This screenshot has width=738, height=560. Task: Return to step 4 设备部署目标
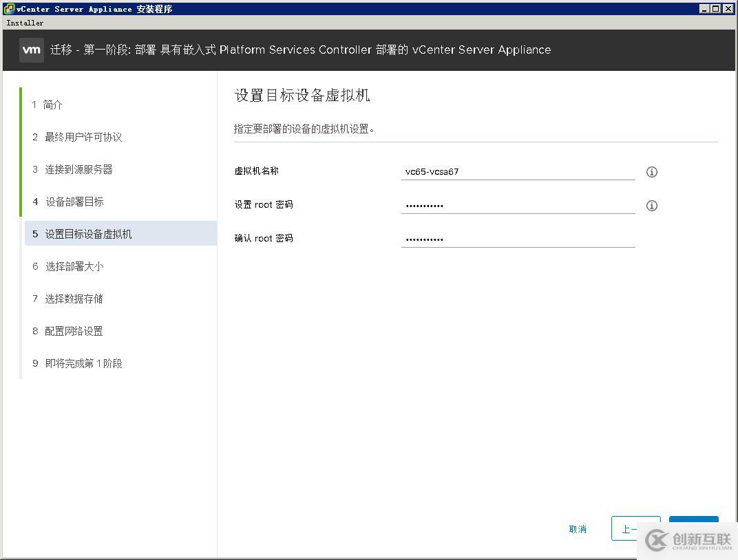(67, 202)
